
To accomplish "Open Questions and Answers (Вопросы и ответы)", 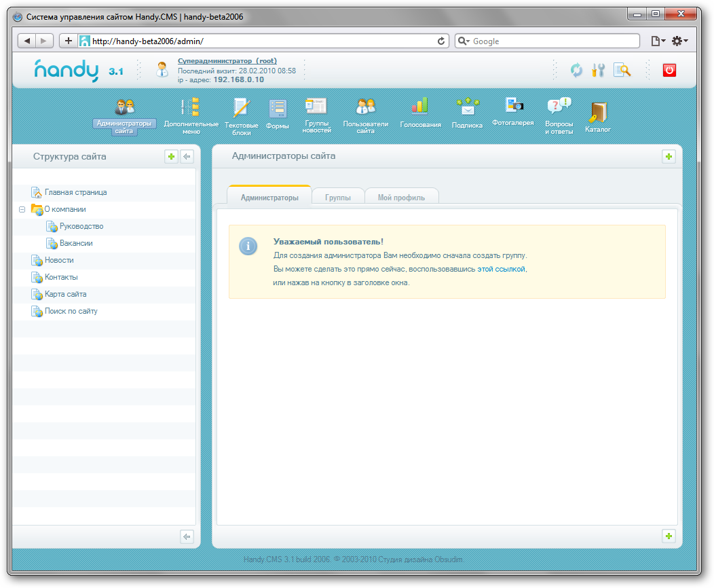I will click(x=559, y=106).
